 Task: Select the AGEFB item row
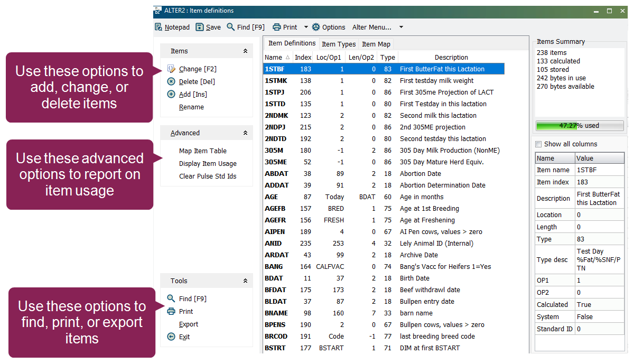click(384, 208)
